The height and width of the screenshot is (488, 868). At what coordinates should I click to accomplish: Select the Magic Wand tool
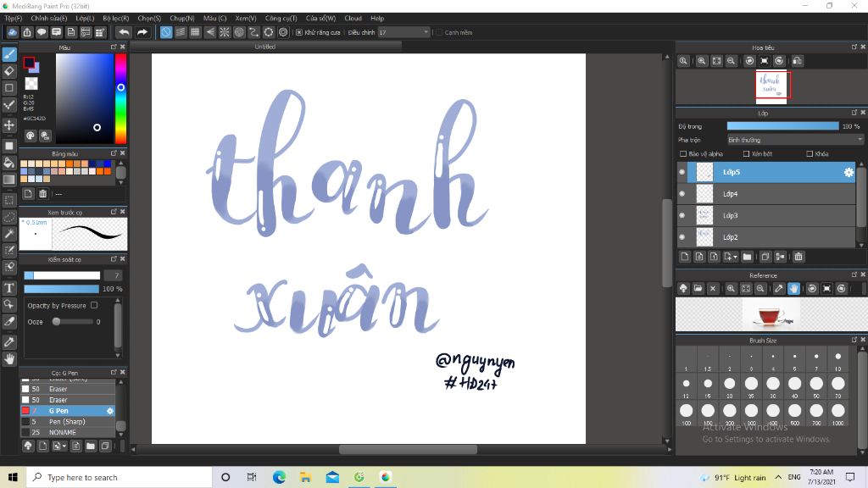point(9,234)
